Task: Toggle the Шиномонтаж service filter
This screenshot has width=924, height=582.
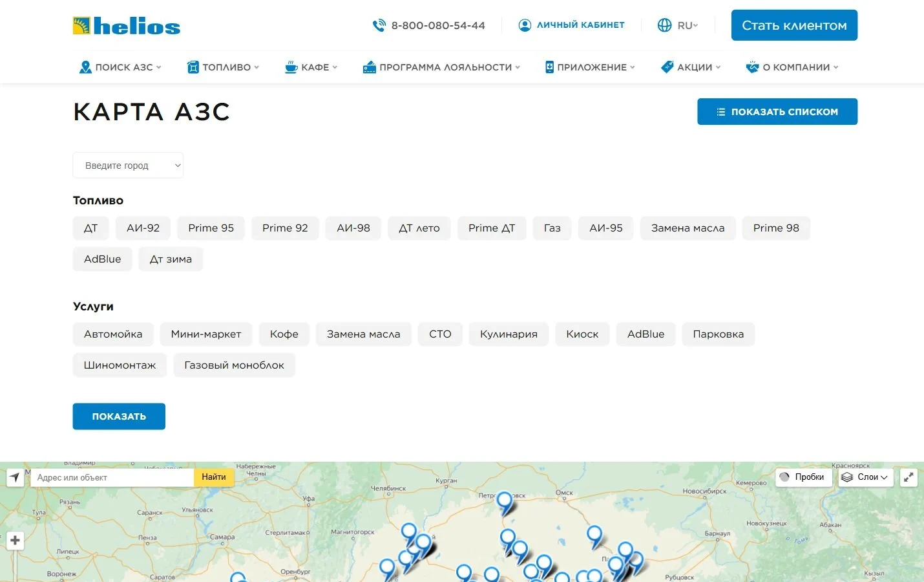Action: tap(120, 365)
